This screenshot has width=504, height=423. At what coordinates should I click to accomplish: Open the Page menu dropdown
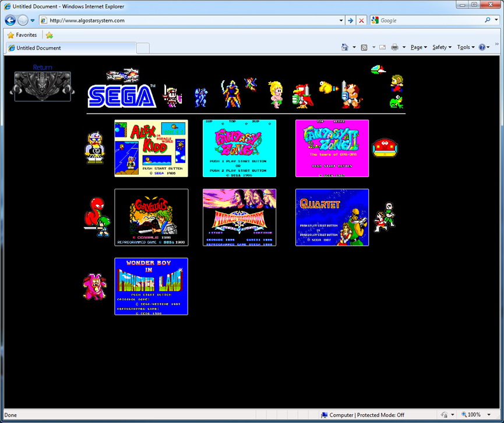[418, 48]
